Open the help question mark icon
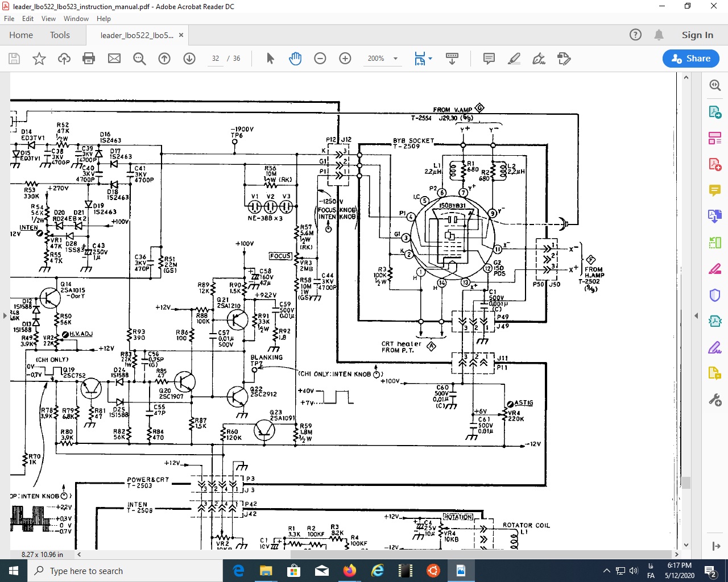728x582 pixels. (x=635, y=35)
